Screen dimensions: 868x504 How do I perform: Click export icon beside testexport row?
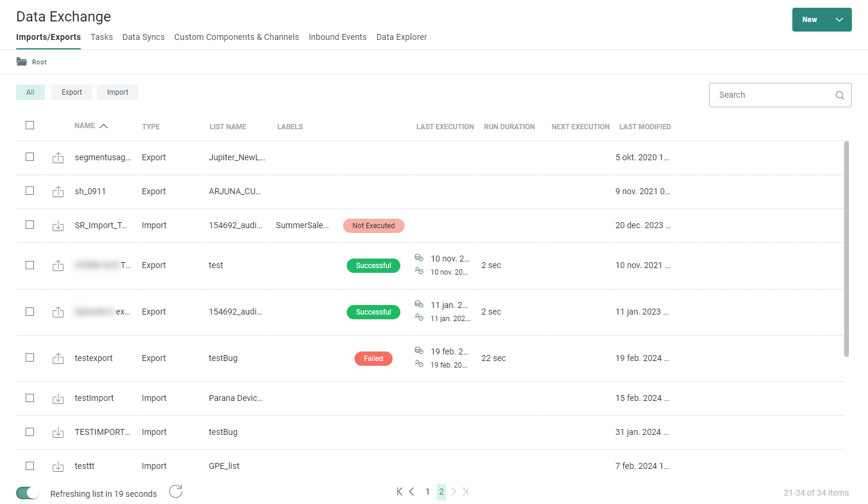(58, 359)
